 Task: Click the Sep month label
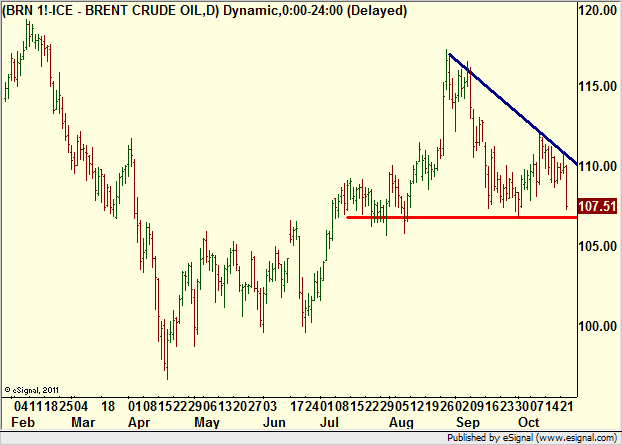(x=468, y=423)
